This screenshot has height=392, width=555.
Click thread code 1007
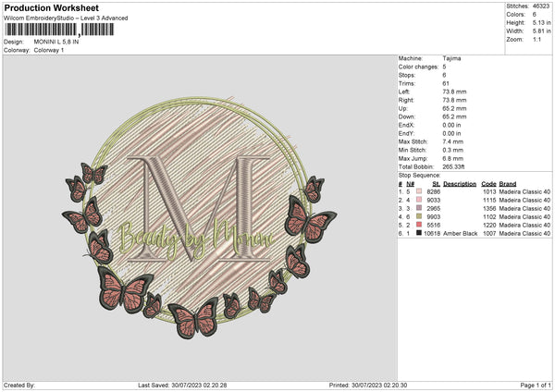coord(489,233)
